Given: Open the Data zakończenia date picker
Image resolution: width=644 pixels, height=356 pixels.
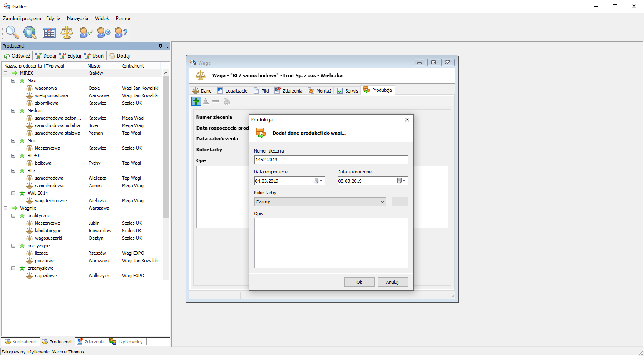Looking at the screenshot, I should [x=401, y=181].
